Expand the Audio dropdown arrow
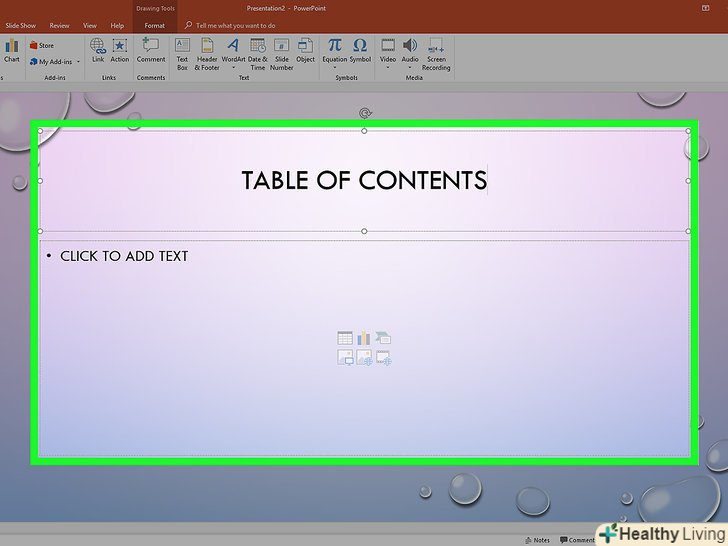The height and width of the screenshot is (546, 728). coord(410,68)
